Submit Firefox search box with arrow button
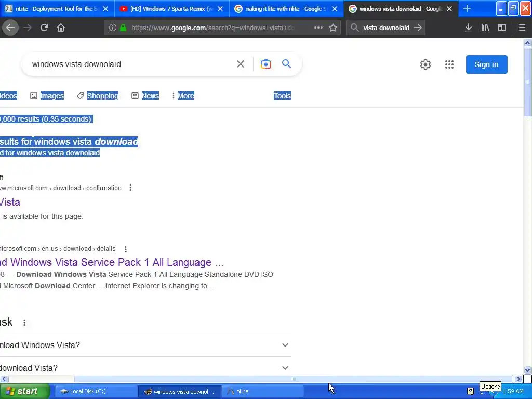The image size is (532, 399). pos(418,28)
